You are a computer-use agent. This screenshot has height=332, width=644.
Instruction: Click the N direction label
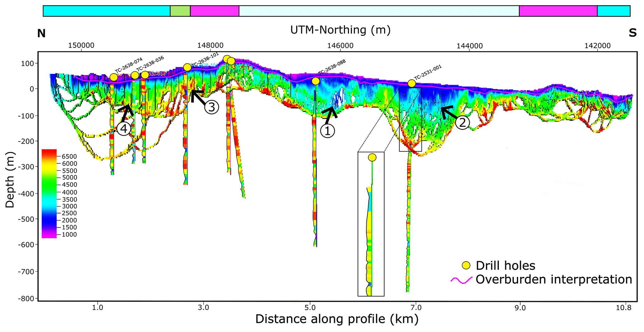41,33
